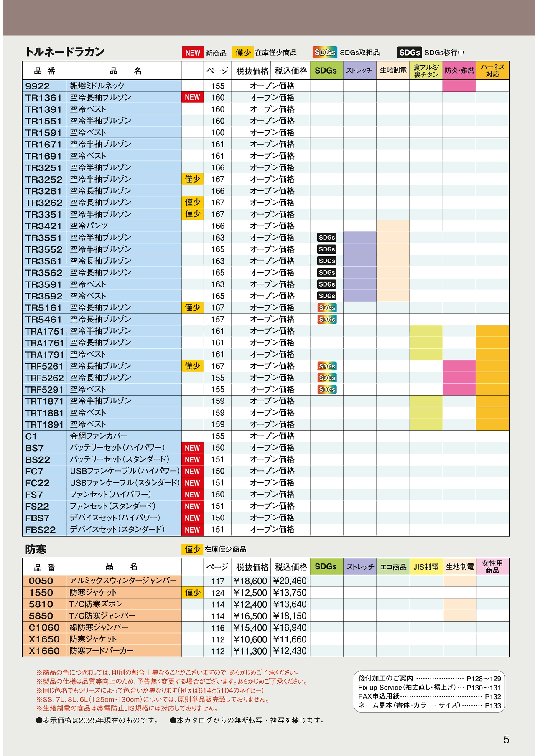This screenshot has height=756, width=535.
Task: Click the rainbow SDGs badge in the TRF5291 row
Action: (326, 389)
